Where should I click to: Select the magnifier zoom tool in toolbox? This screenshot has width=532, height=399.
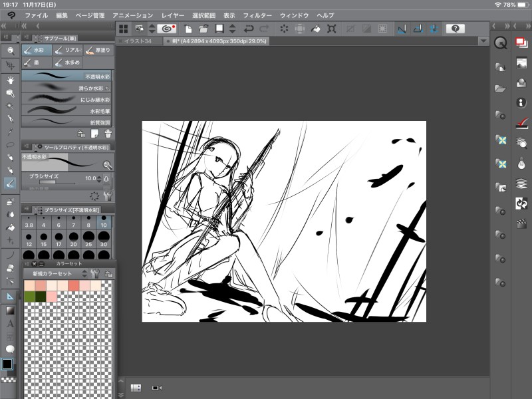11,51
